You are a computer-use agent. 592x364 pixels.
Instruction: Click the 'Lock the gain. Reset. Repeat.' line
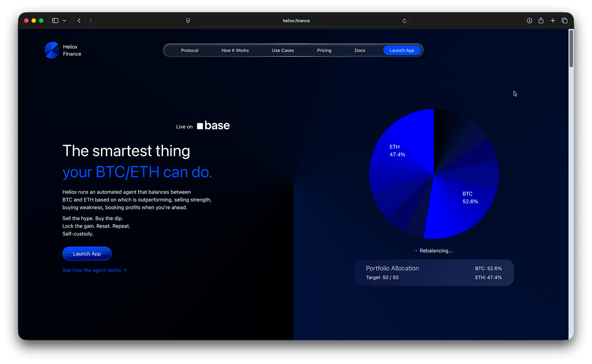96,226
